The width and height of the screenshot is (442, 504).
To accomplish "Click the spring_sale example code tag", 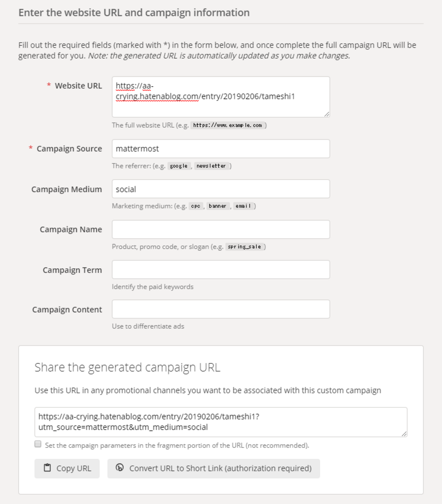I will (x=244, y=247).
